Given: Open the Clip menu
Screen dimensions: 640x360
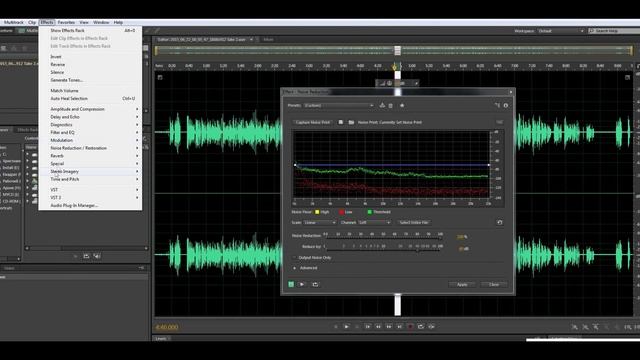Looking at the screenshot, I should (x=32, y=22).
